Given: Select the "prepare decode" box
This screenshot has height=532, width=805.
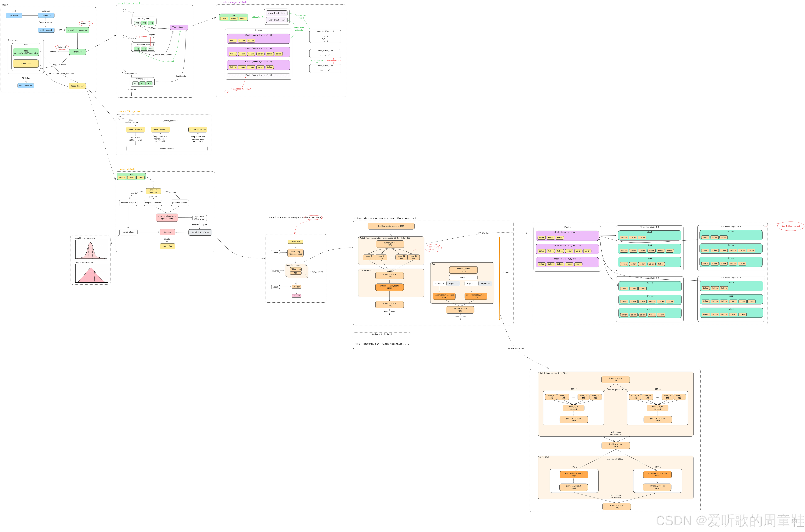Looking at the screenshot, I should tap(180, 203).
